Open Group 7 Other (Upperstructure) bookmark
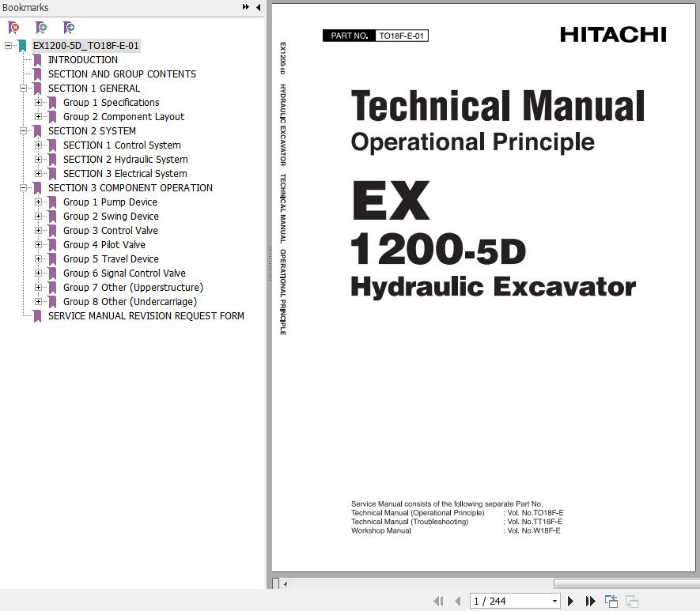700x611 pixels. click(x=133, y=288)
